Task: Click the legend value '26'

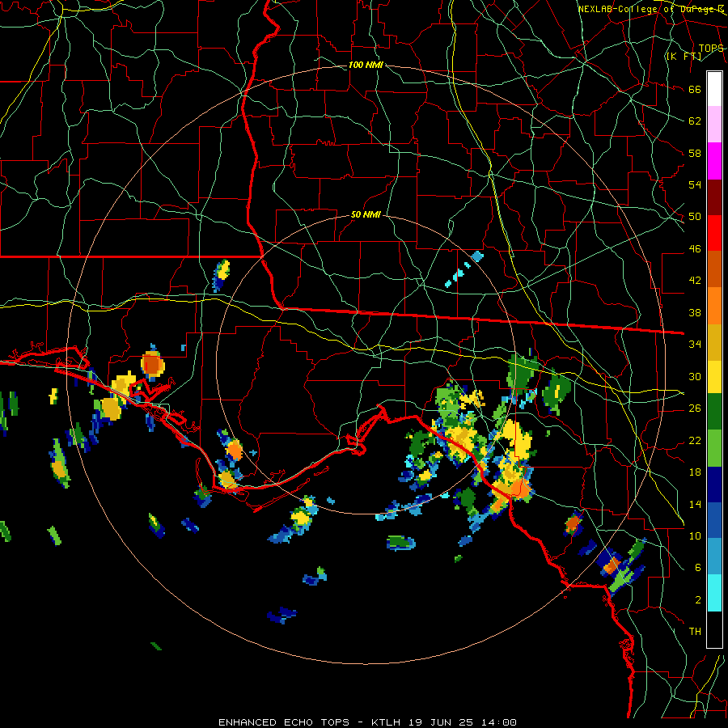Action: point(695,408)
